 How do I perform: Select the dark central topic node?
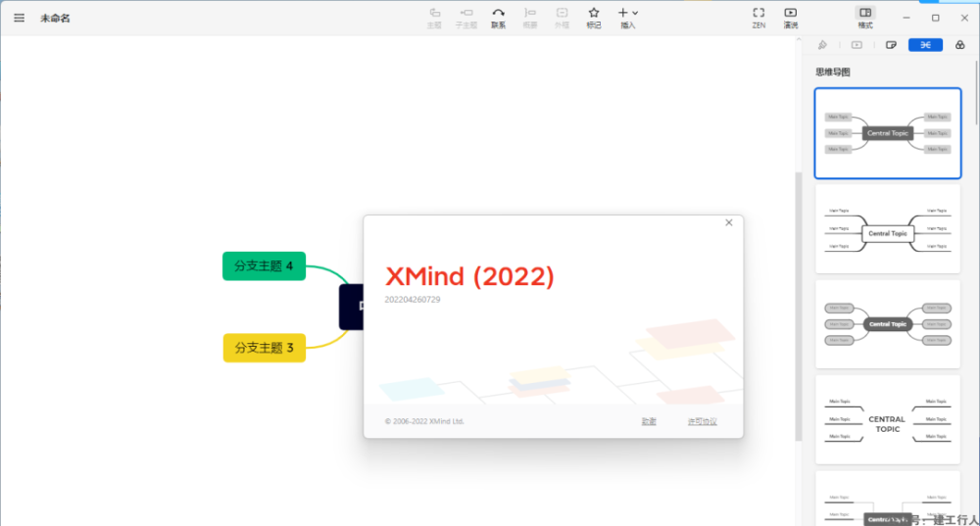click(351, 307)
